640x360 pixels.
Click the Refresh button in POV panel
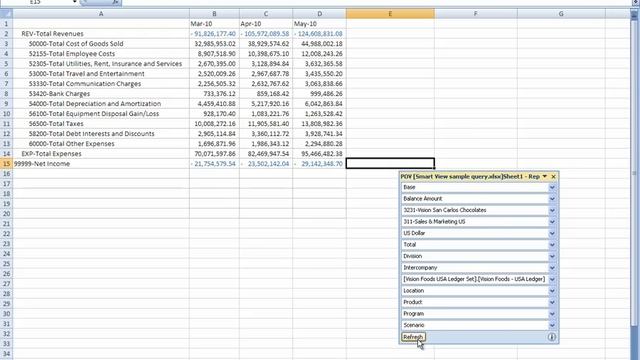coord(413,337)
